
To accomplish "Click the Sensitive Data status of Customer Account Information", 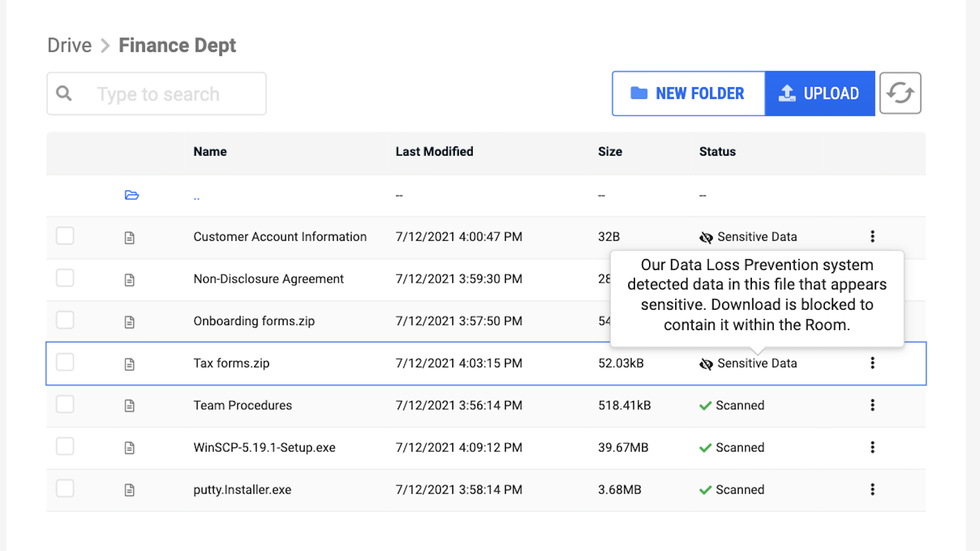I will pos(757,237).
